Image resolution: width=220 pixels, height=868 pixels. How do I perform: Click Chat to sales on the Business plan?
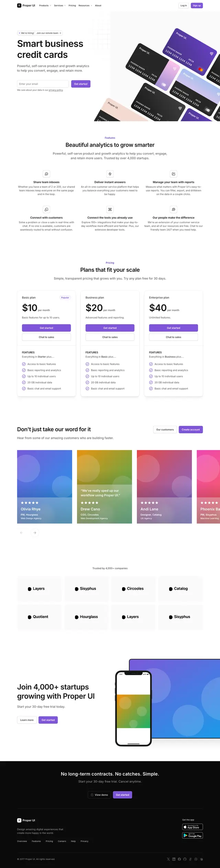coord(110,337)
